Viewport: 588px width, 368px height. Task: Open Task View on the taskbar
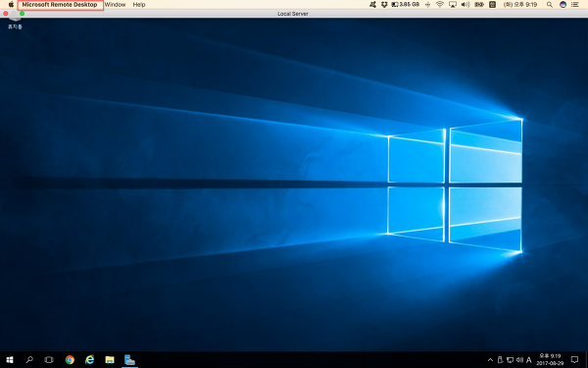tap(49, 360)
